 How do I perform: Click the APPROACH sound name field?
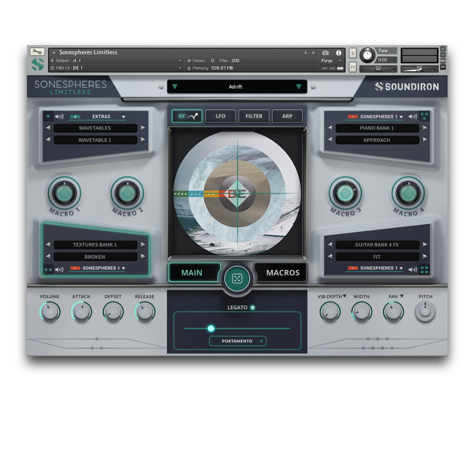click(377, 140)
